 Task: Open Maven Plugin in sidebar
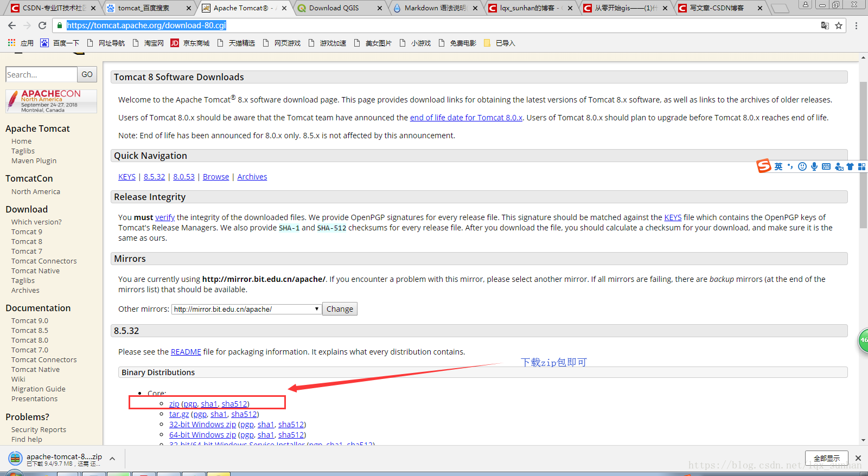[x=34, y=160]
